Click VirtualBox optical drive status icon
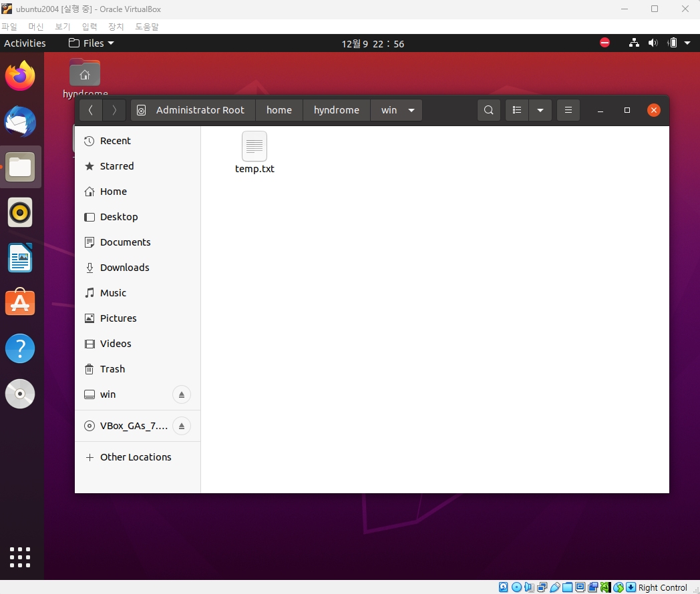 [516, 587]
